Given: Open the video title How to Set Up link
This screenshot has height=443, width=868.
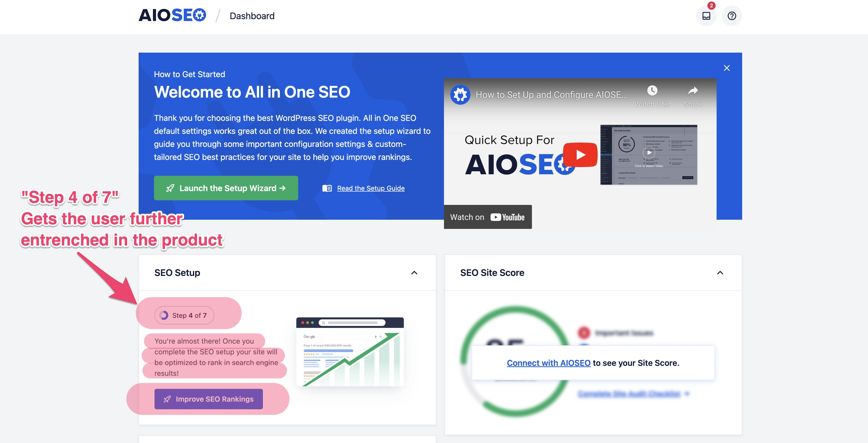Looking at the screenshot, I should click(x=551, y=95).
